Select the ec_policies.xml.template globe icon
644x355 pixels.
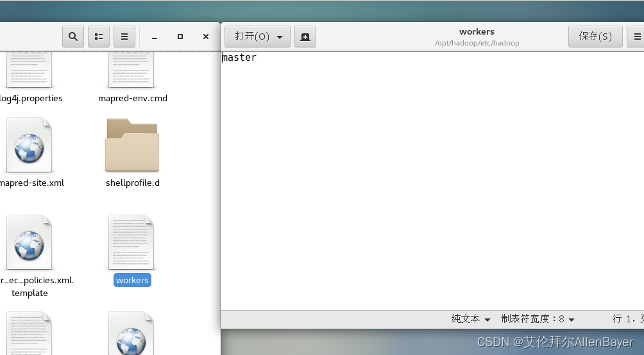click(29, 242)
